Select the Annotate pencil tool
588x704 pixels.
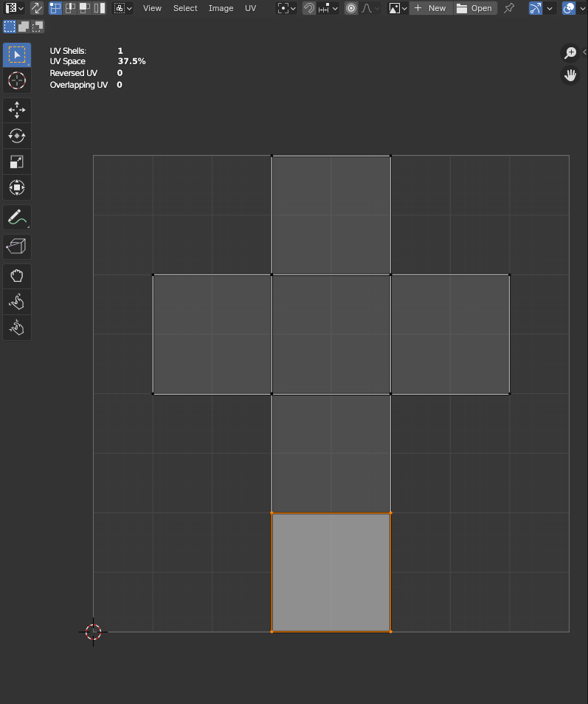point(17,217)
